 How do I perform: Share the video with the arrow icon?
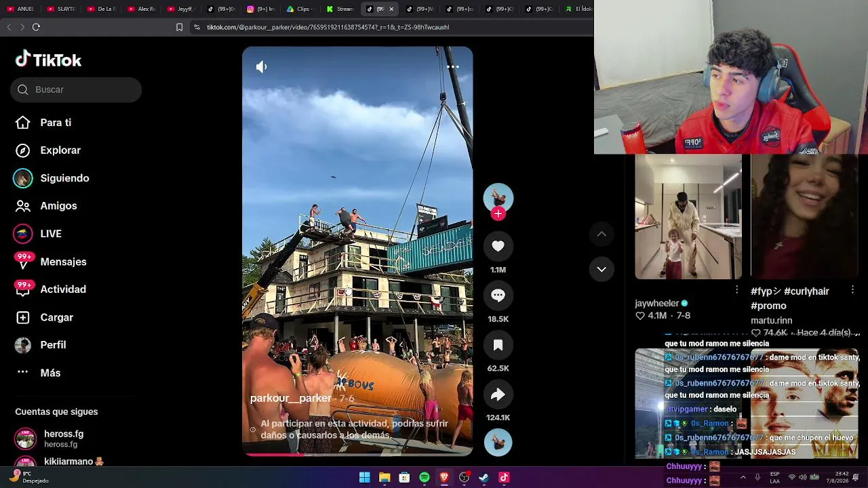498,394
